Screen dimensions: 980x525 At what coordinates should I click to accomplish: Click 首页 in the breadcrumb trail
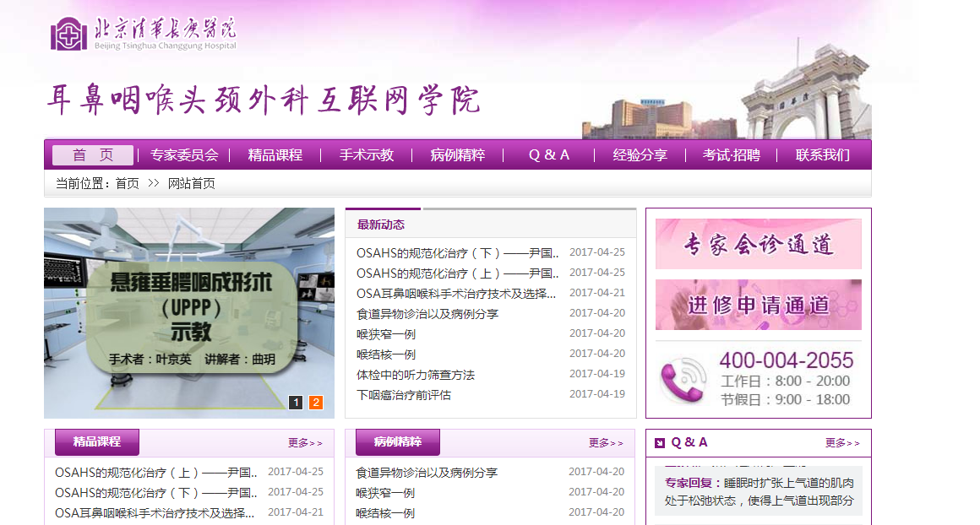click(128, 183)
